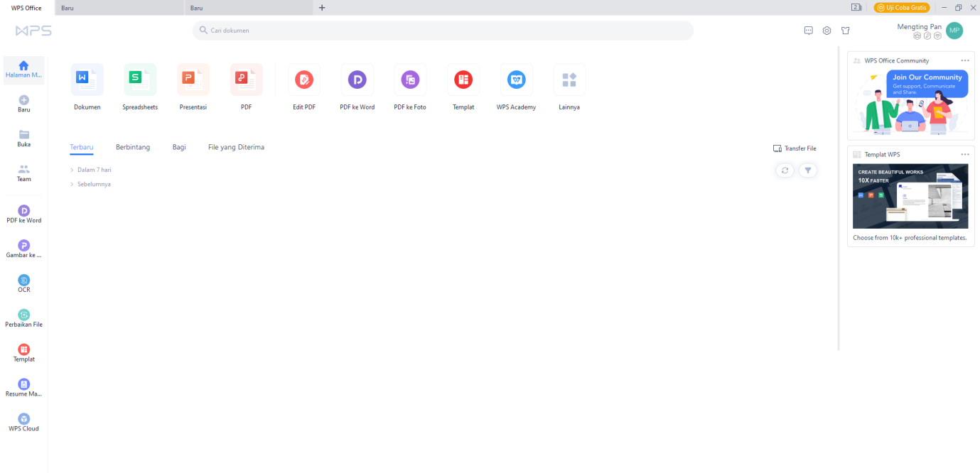This screenshot has height=473, width=980.
Task: Open the file filter funnel options
Action: tap(808, 170)
